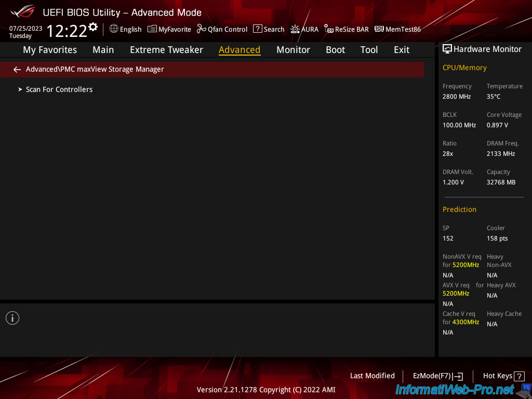Open the AURA lighting icon
Screen dimensions: 532x399
click(x=295, y=29)
